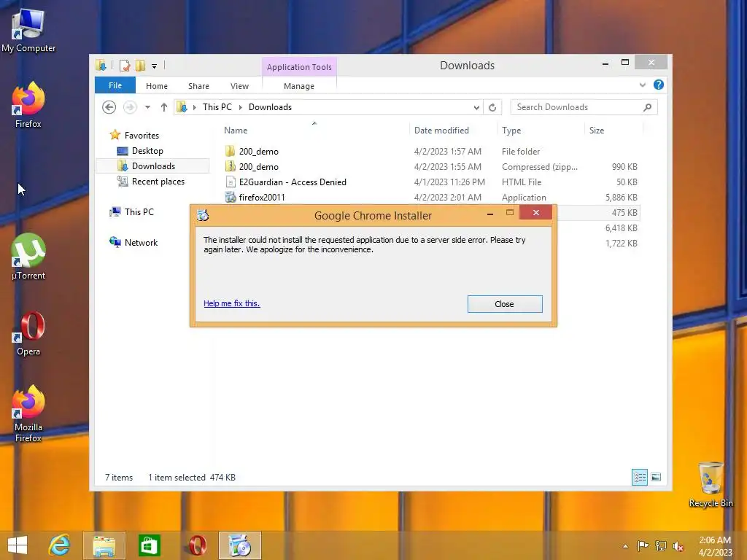747x560 pixels.
Task: Select the Opera desktop shortcut
Action: (x=28, y=333)
